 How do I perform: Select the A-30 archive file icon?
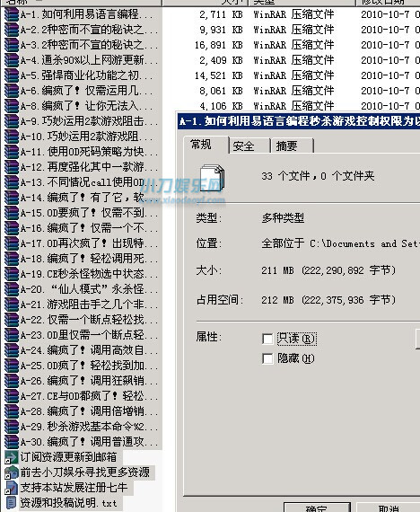11,441
